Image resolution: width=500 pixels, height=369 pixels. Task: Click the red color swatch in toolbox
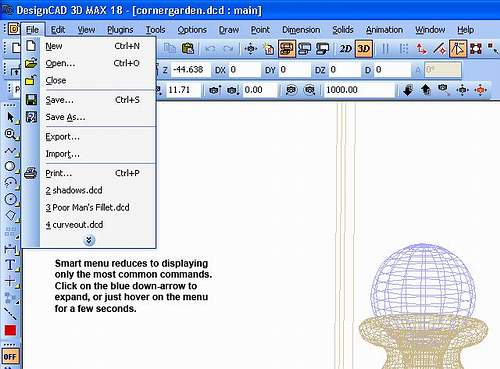pyautogui.click(x=10, y=330)
